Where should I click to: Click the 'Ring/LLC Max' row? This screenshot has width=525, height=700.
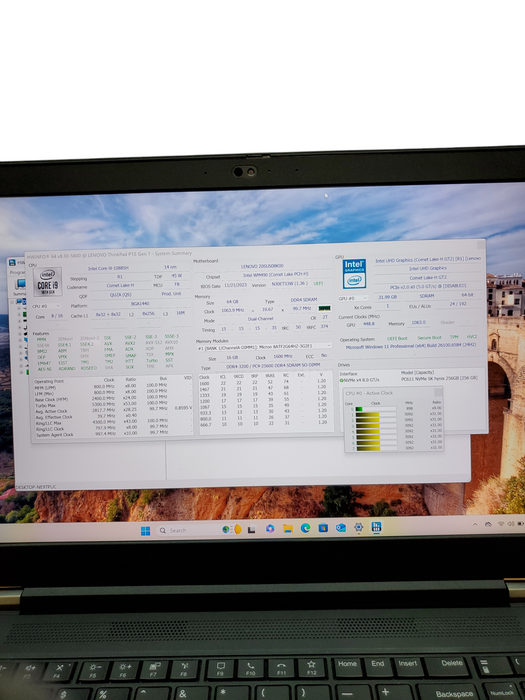click(112, 422)
